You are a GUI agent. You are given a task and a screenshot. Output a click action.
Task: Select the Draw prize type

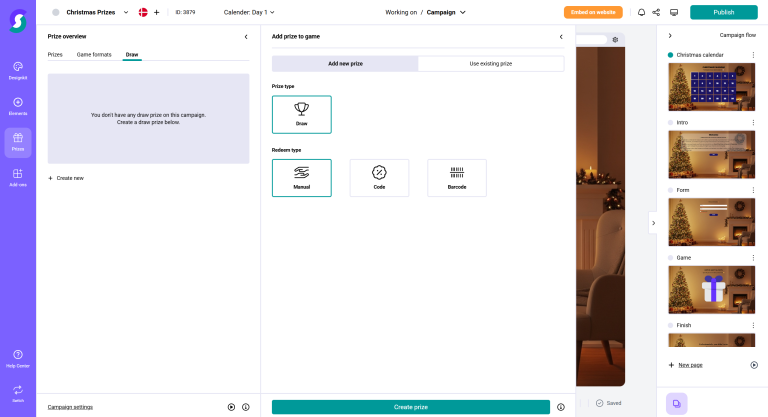point(301,114)
